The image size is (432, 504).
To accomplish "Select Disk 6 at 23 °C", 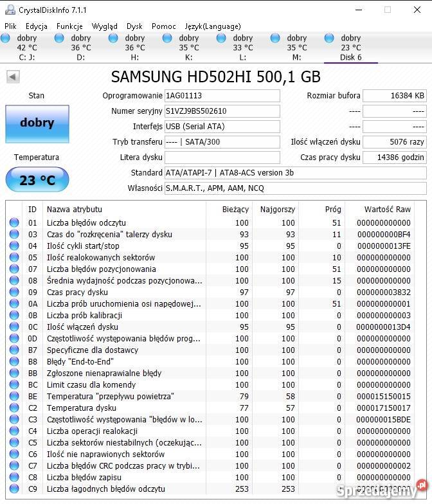I will click(x=351, y=48).
